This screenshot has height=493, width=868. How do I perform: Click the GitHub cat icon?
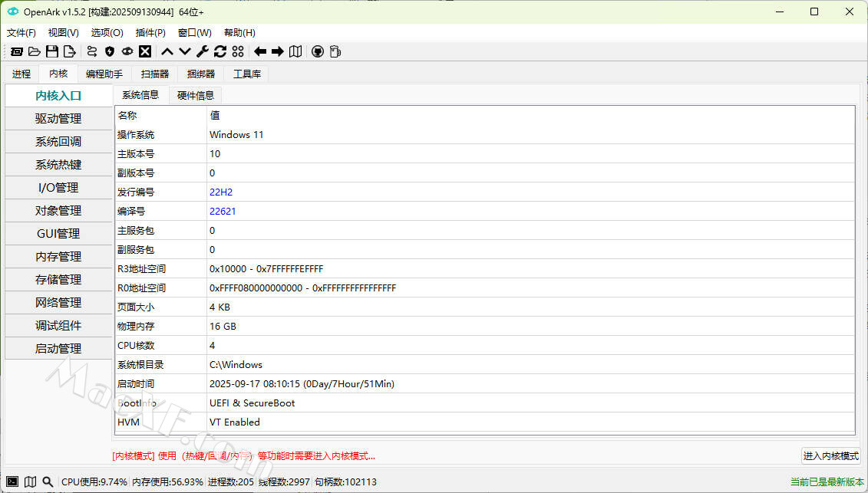(x=318, y=51)
